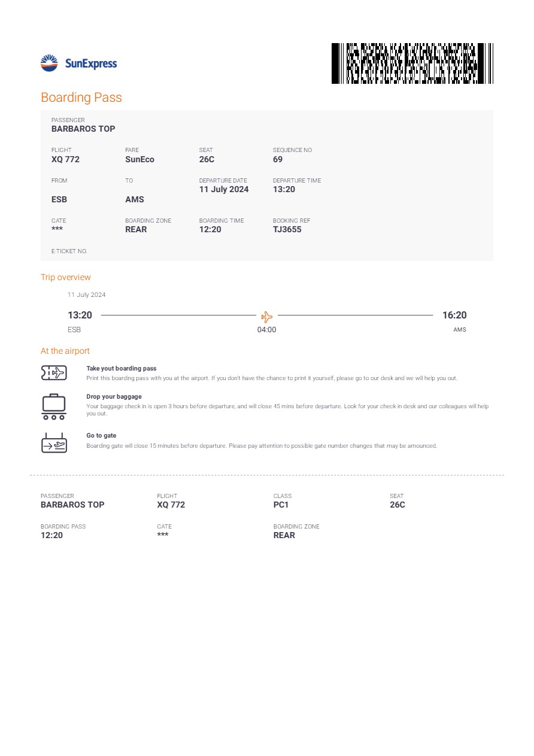Select sequence number 69

point(278,159)
